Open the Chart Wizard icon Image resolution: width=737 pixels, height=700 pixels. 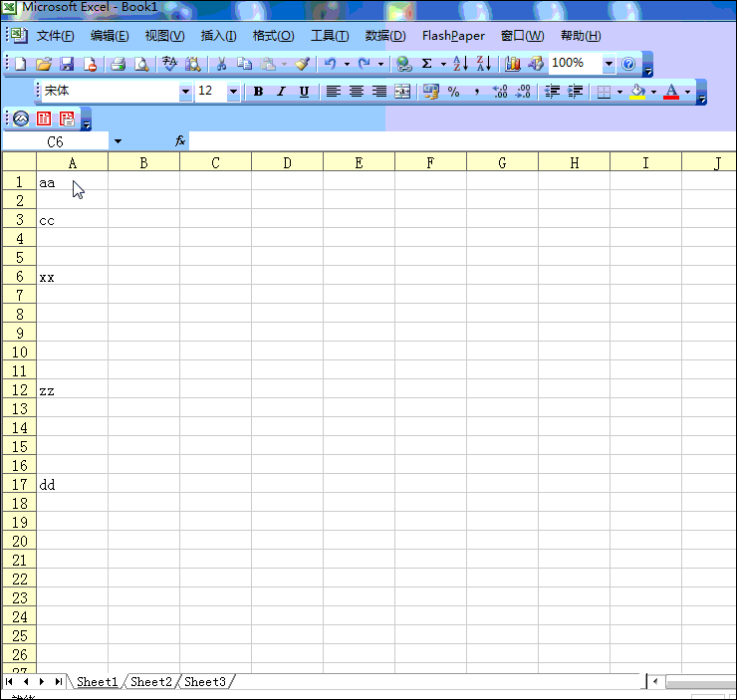pyautogui.click(x=513, y=64)
